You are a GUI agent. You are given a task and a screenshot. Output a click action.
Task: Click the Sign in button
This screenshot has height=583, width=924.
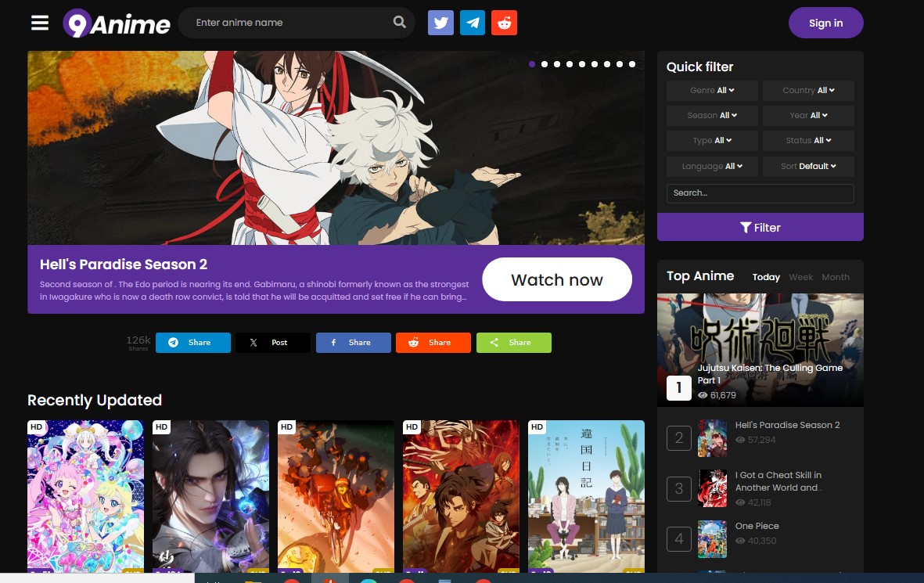[x=825, y=23]
